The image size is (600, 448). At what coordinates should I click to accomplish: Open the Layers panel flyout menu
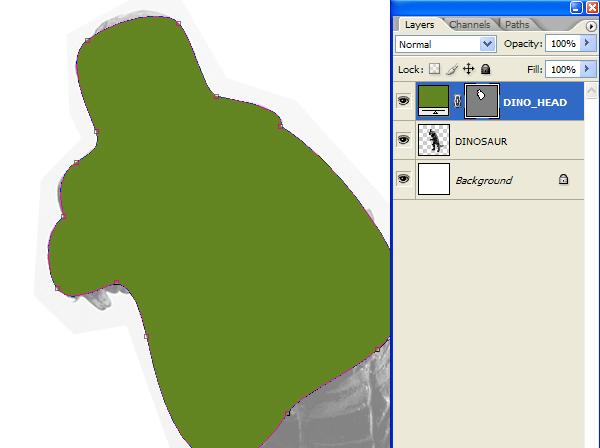591,26
